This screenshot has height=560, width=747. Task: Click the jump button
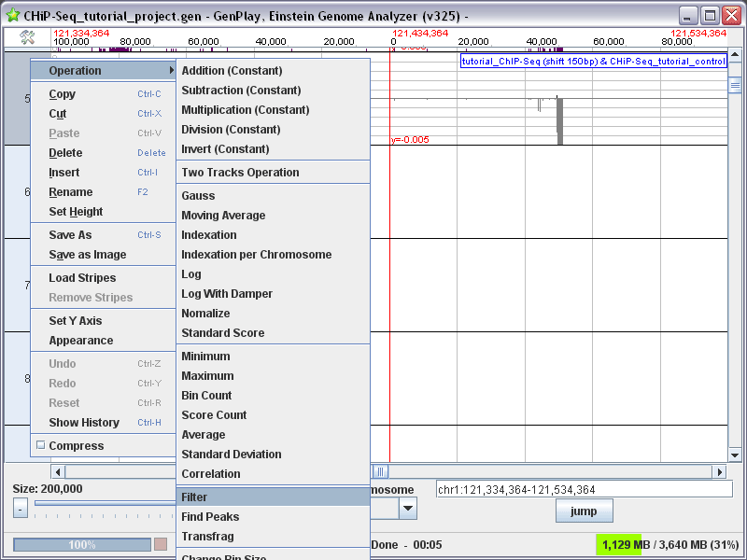585,511
